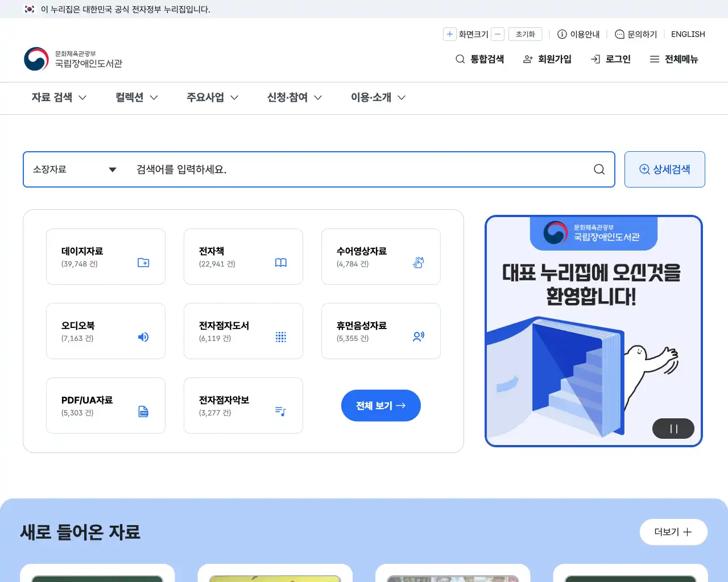Open 휴먼음성자료 collection card
728x582 pixels.
coord(381,331)
